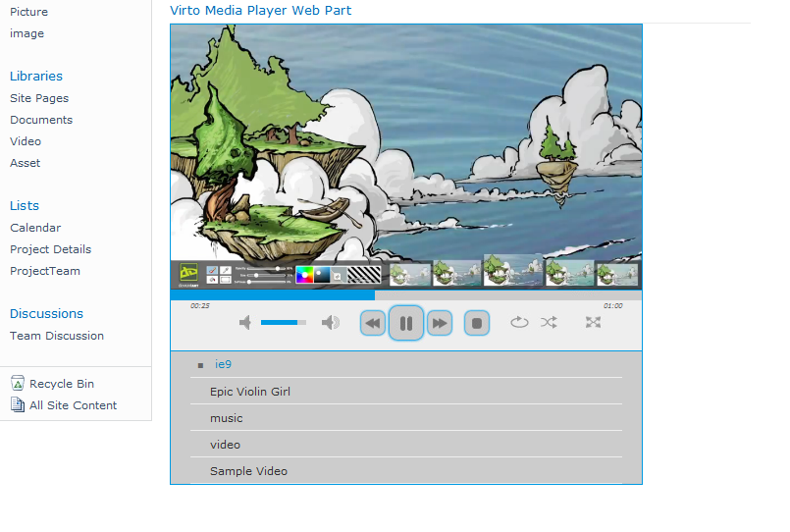Toggle the repeat loop icon
This screenshot has height=532, width=790.
point(519,322)
